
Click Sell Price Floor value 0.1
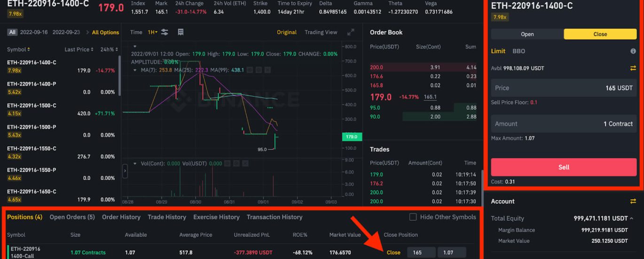(534, 102)
